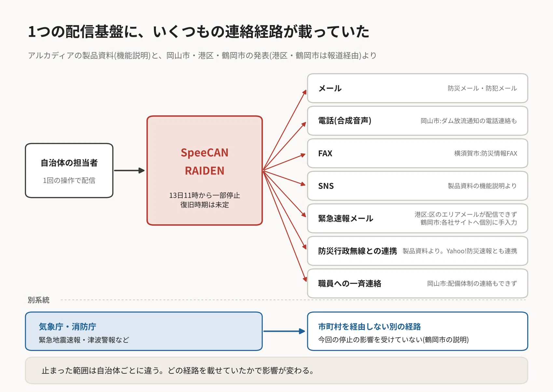Click '13日11時から一部停止' text
553x392 pixels.
click(x=205, y=195)
